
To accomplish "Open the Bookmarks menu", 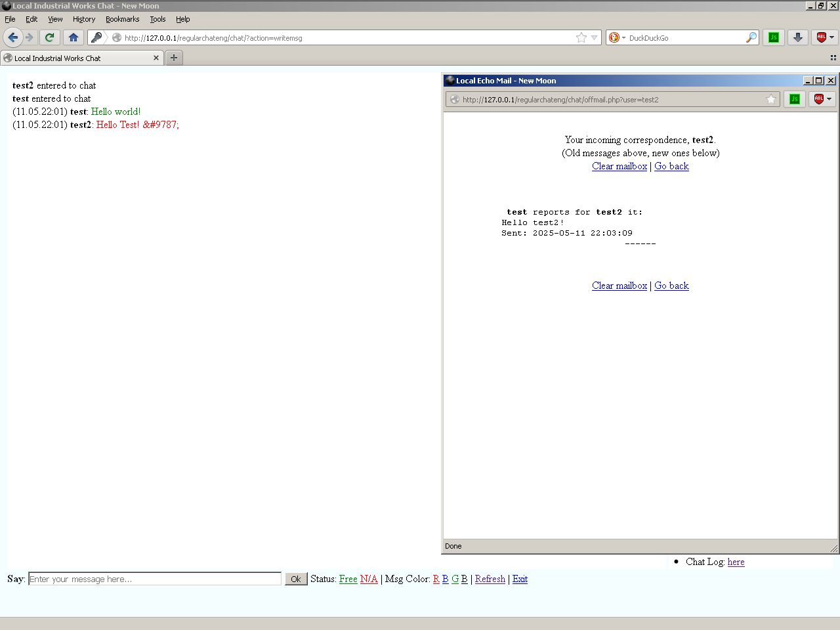I will [122, 19].
